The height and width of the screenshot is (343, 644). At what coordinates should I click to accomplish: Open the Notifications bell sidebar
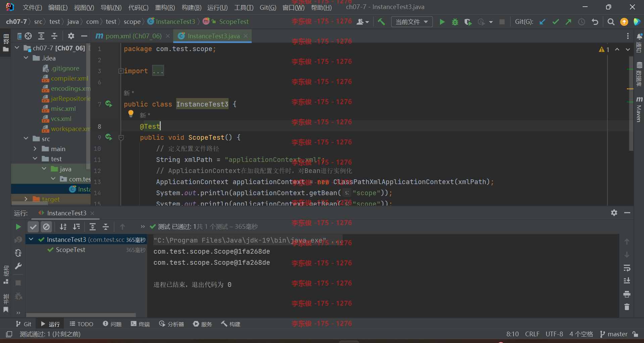(x=639, y=43)
